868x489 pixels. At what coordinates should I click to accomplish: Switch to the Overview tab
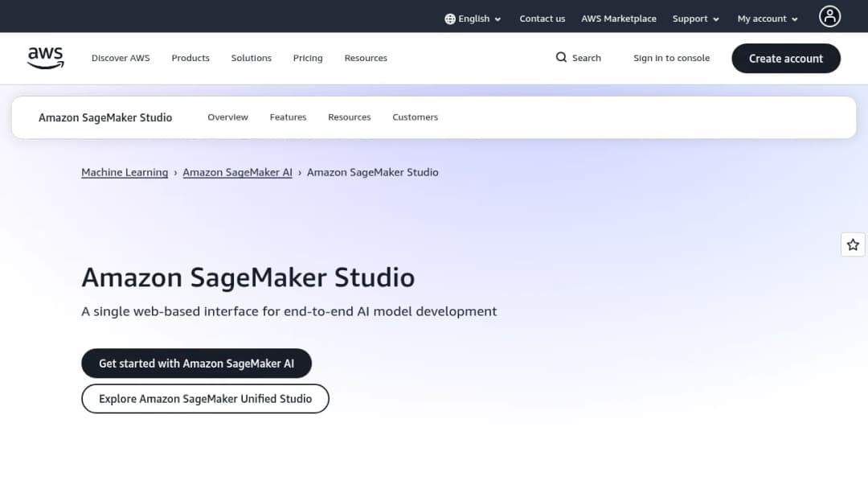[x=227, y=117]
